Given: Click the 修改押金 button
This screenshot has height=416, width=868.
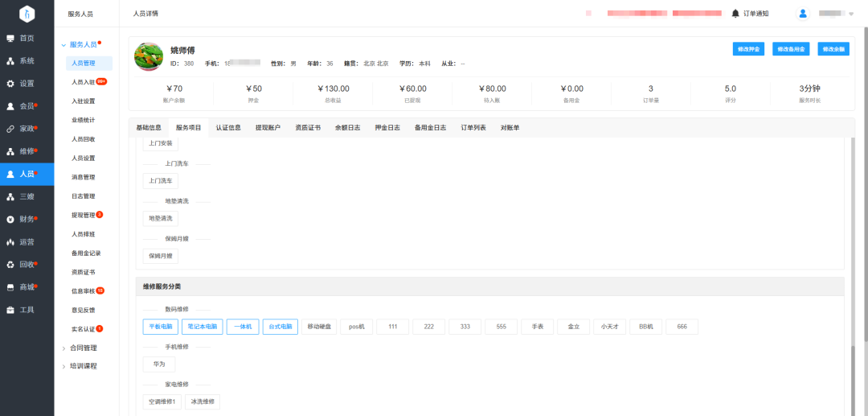Looking at the screenshot, I should (748, 49).
